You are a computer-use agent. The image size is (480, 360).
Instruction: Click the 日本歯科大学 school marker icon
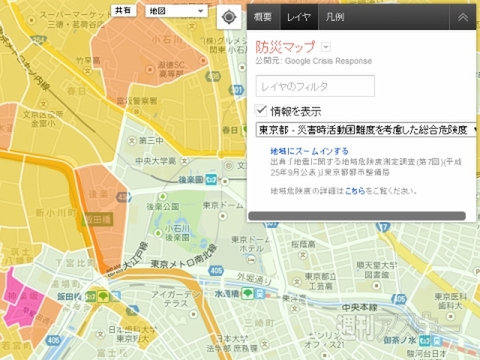pos(101,334)
